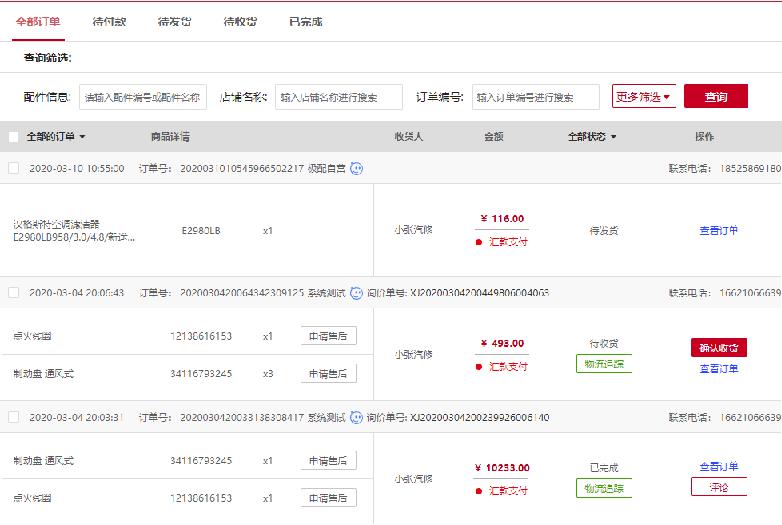782x525 pixels.
Task: Click 申请售后 for 点火线圈 in the ¥493.00 order
Action: (328, 336)
